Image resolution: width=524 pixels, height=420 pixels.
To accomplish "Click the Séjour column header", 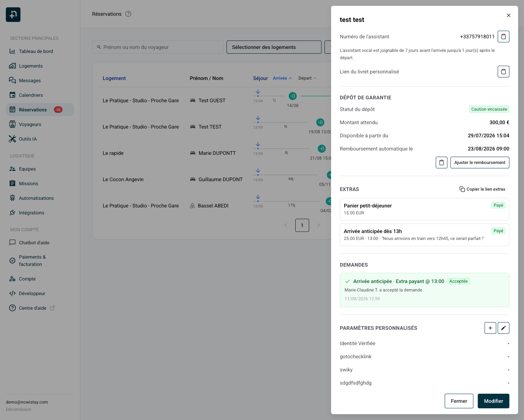I will pos(260,78).
